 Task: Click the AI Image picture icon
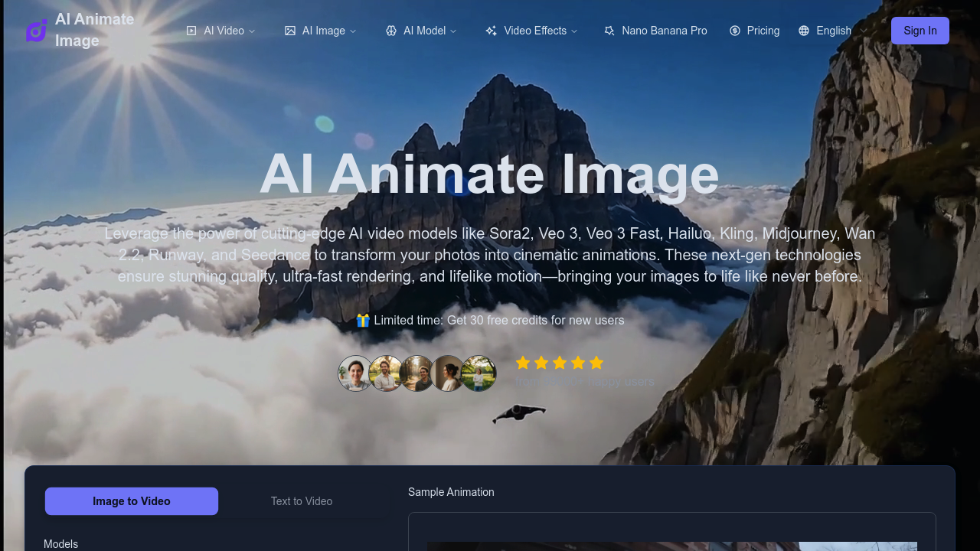290,30
